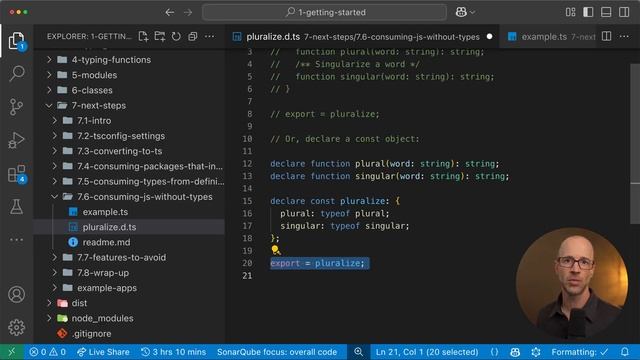Open the Copilot status bar icon

click(515, 352)
